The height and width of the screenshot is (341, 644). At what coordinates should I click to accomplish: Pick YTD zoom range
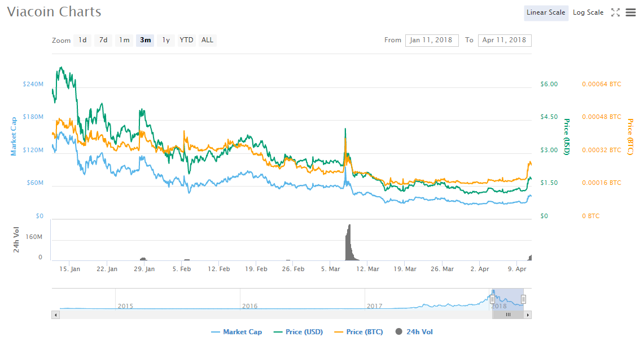click(x=186, y=40)
